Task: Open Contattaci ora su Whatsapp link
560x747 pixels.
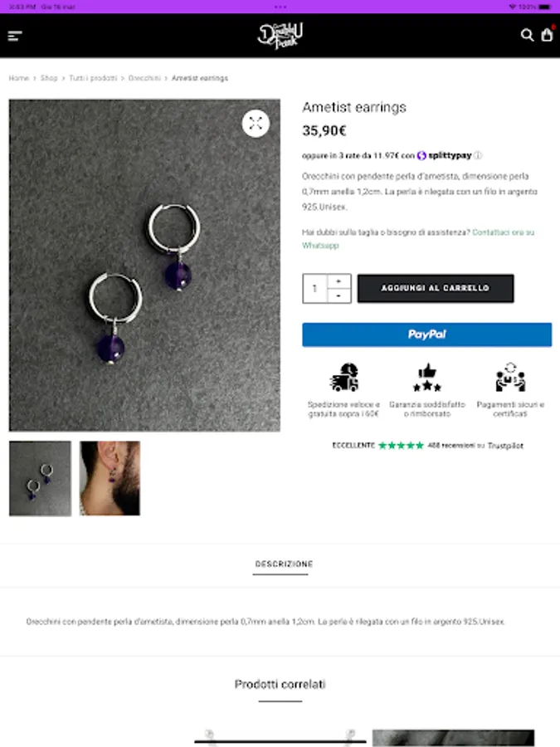Action: 418,239
